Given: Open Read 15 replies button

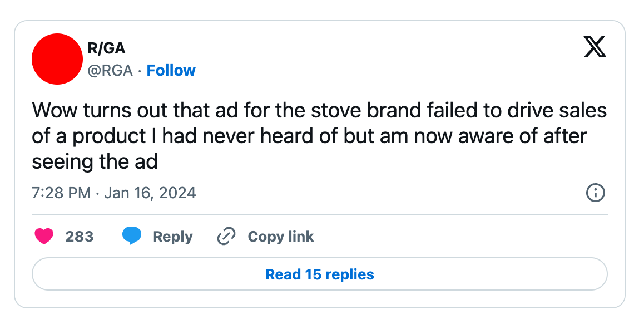Looking at the screenshot, I should click(x=320, y=274).
